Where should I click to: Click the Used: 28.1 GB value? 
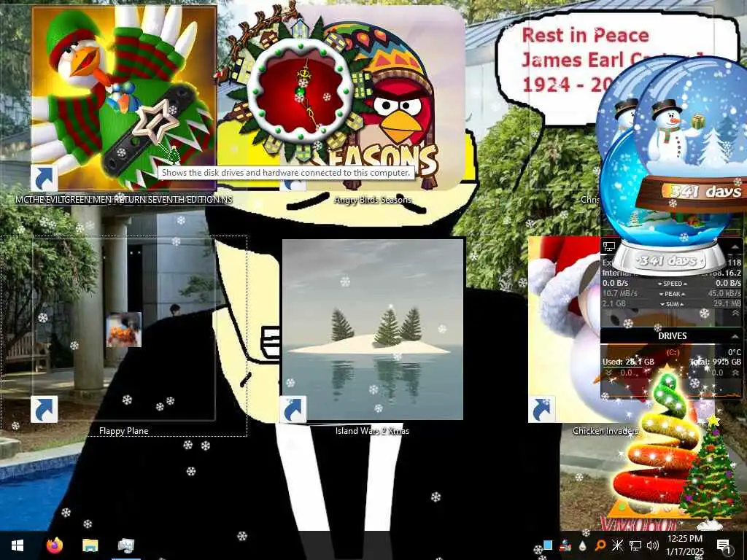pos(628,362)
